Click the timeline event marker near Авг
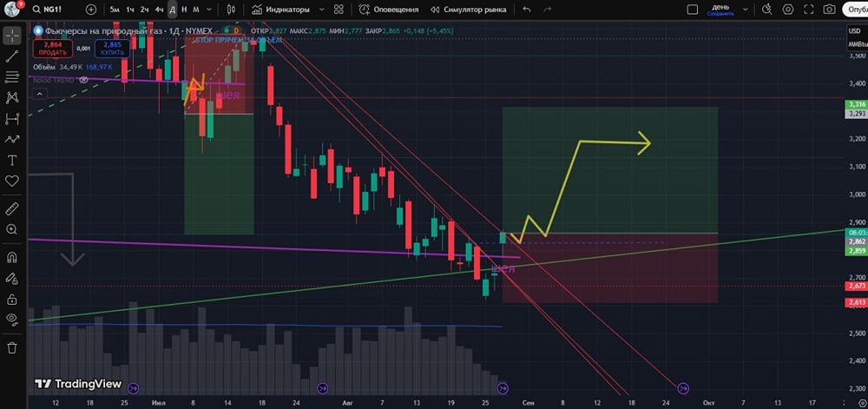The image size is (868, 409). point(323,388)
